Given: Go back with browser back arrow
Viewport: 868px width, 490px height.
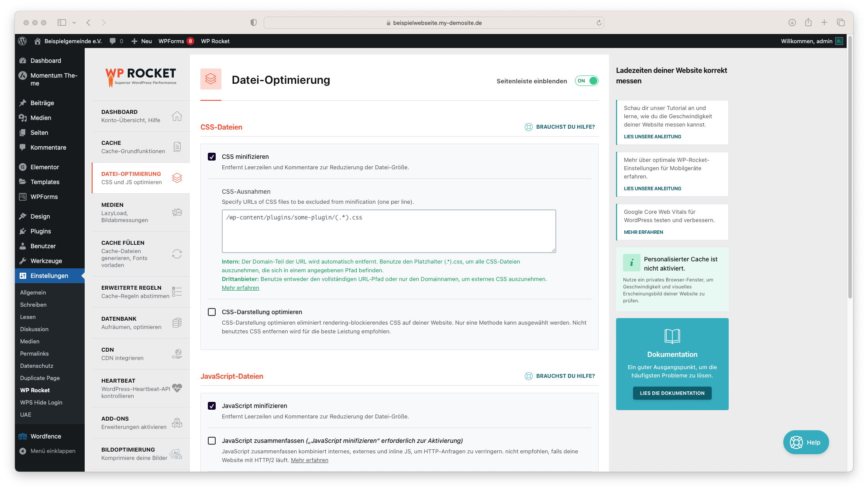Looking at the screenshot, I should (x=89, y=23).
